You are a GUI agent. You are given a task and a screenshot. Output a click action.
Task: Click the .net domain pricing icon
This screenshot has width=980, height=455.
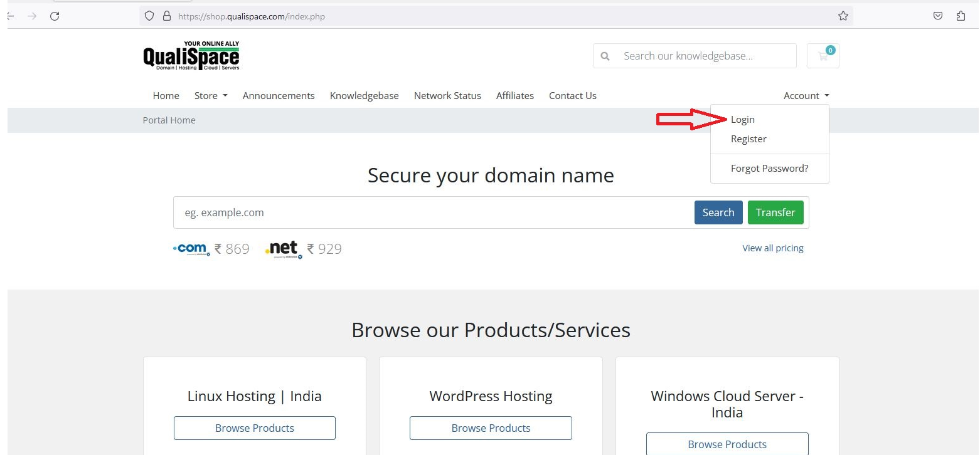coord(283,248)
